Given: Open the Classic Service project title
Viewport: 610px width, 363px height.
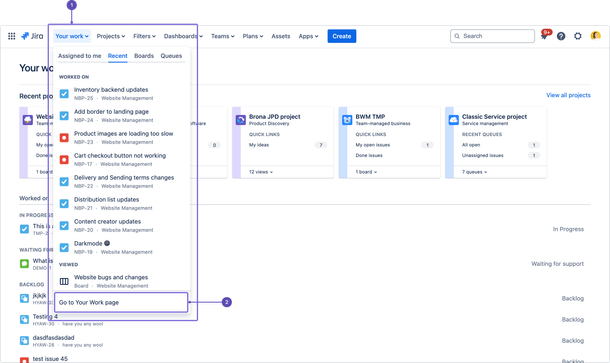Looking at the screenshot, I should 494,117.
